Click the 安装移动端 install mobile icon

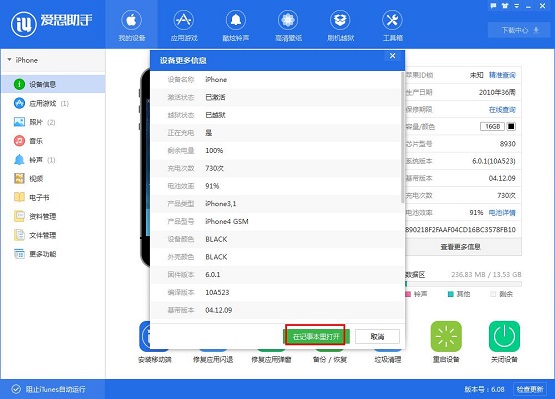pyautogui.click(x=144, y=336)
